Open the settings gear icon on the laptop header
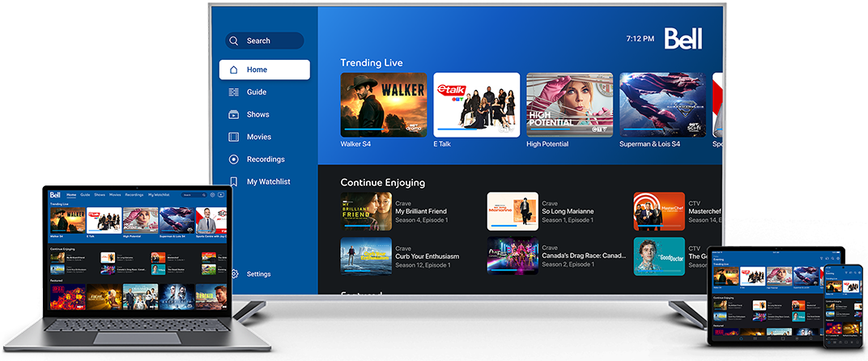The height and width of the screenshot is (361, 868). [212, 195]
